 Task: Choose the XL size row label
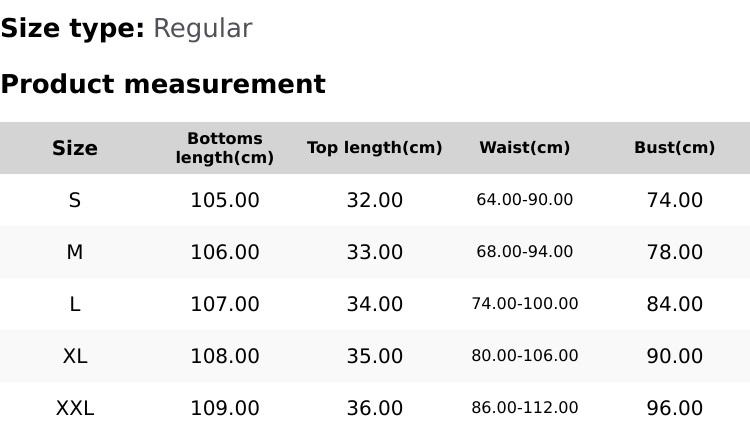point(75,356)
